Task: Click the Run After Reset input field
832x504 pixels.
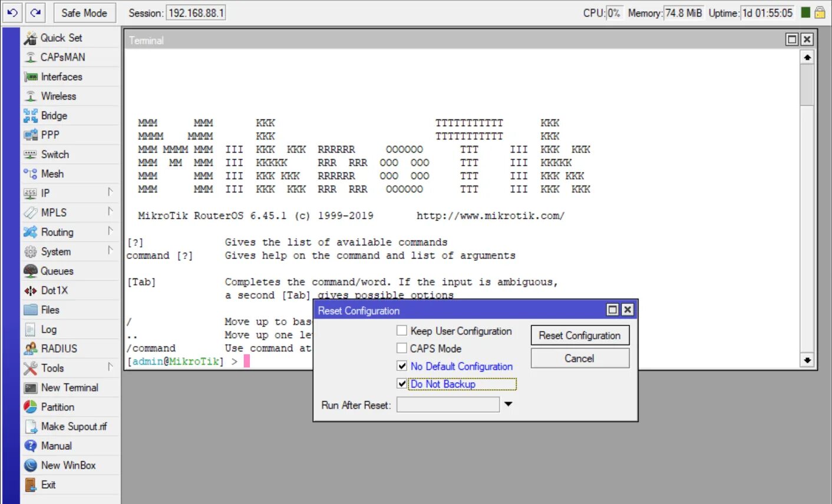Action: (448, 404)
